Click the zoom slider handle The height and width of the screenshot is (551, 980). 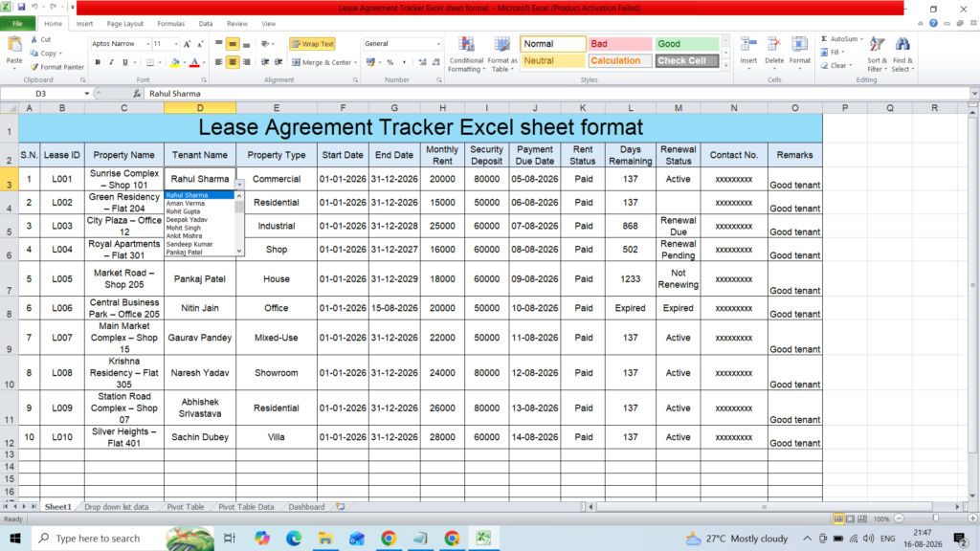tap(936, 518)
